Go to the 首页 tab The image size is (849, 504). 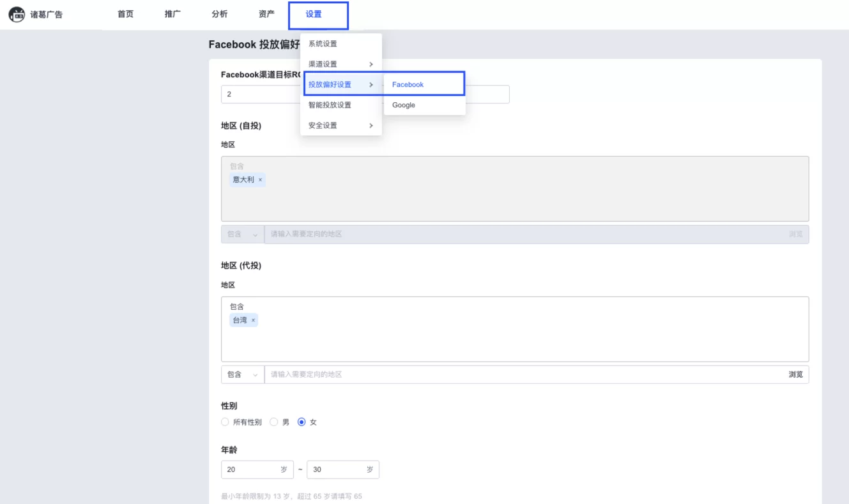click(x=126, y=14)
